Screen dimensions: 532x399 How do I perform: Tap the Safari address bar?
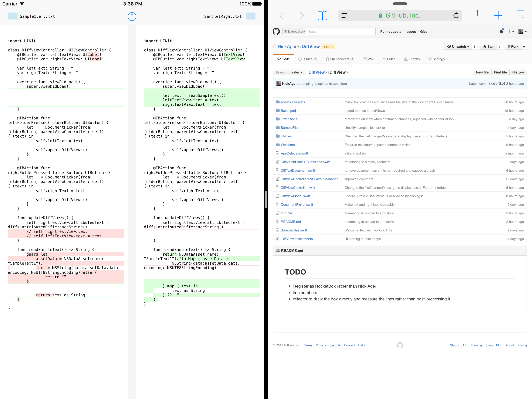pyautogui.click(x=400, y=15)
